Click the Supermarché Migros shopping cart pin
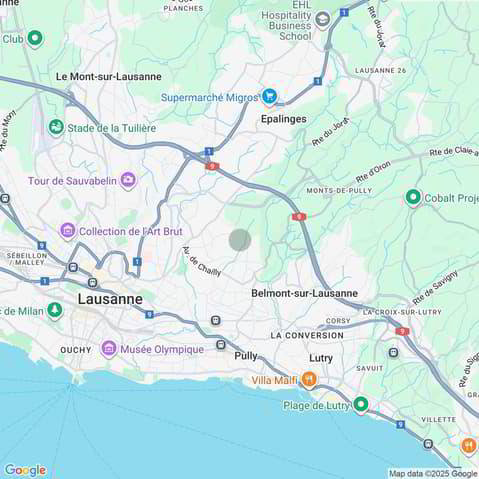Image resolution: width=479 pixels, height=479 pixels. pyautogui.click(x=269, y=97)
